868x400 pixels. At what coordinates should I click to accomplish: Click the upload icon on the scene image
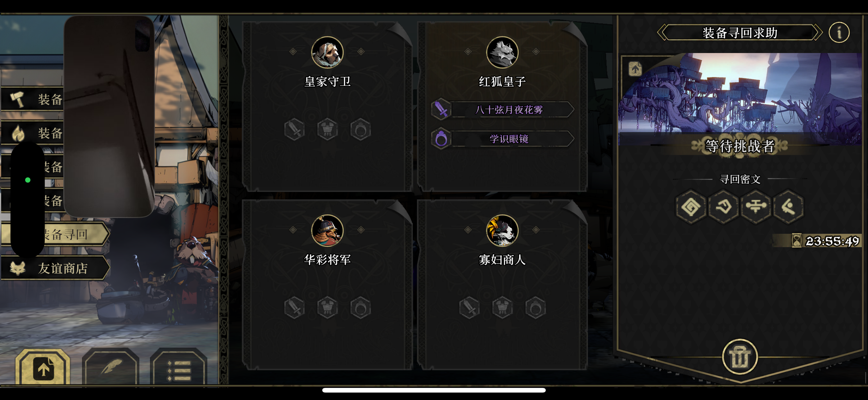point(635,69)
